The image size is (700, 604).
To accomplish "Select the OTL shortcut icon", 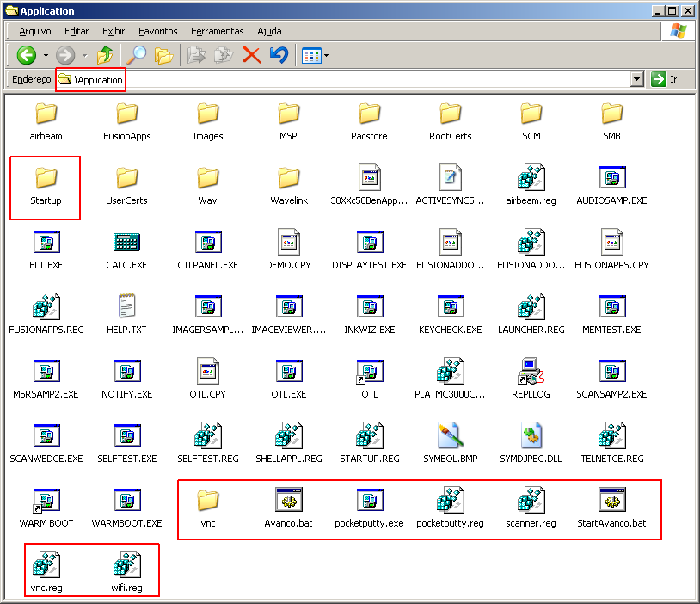I will pos(370,379).
